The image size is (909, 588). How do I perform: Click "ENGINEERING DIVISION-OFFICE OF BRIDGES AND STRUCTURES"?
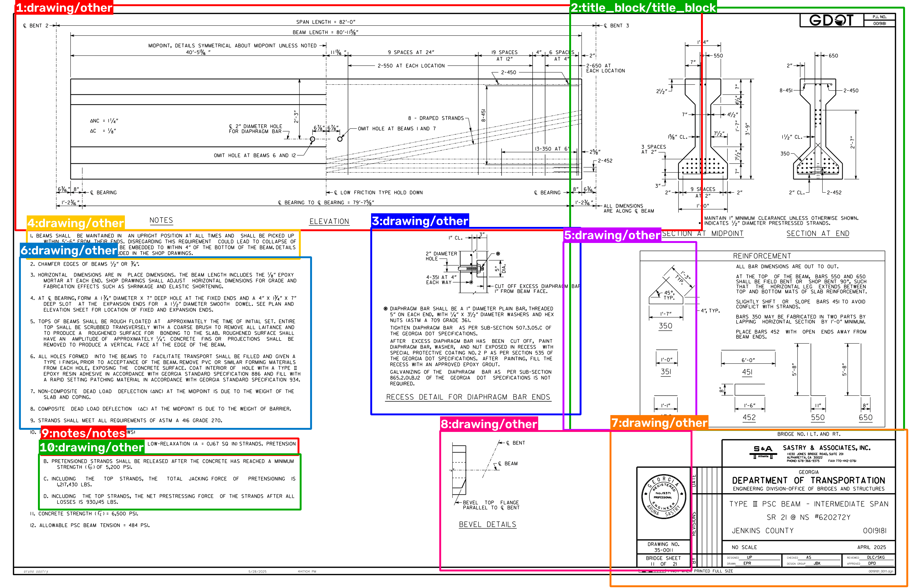pos(808,489)
